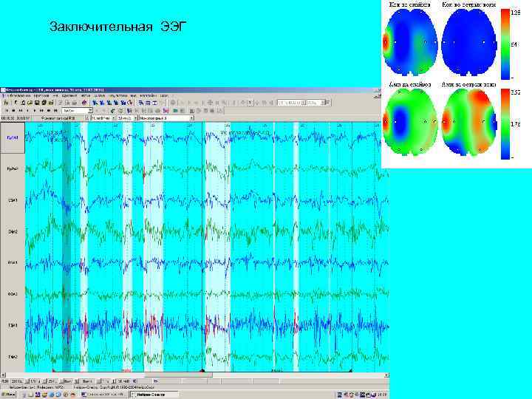The width and height of the screenshot is (532, 399).
Task: Select the C3A1 channel label
Action: tap(13, 200)
